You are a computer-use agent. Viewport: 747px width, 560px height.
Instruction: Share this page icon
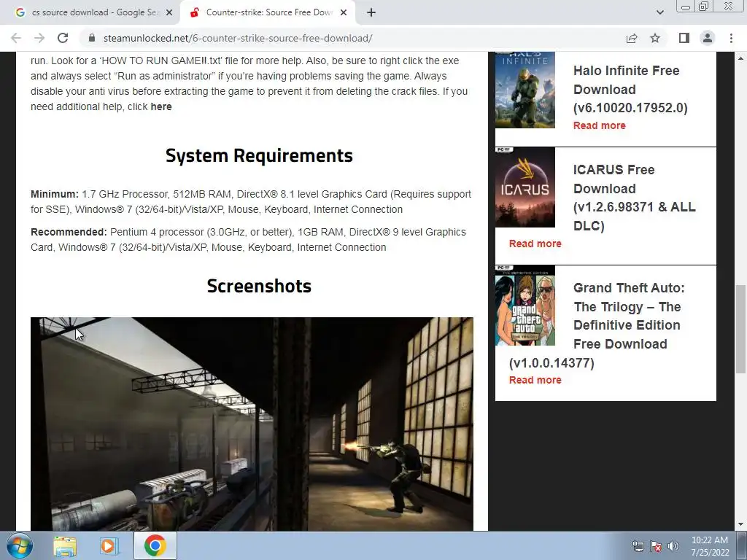[x=632, y=38]
